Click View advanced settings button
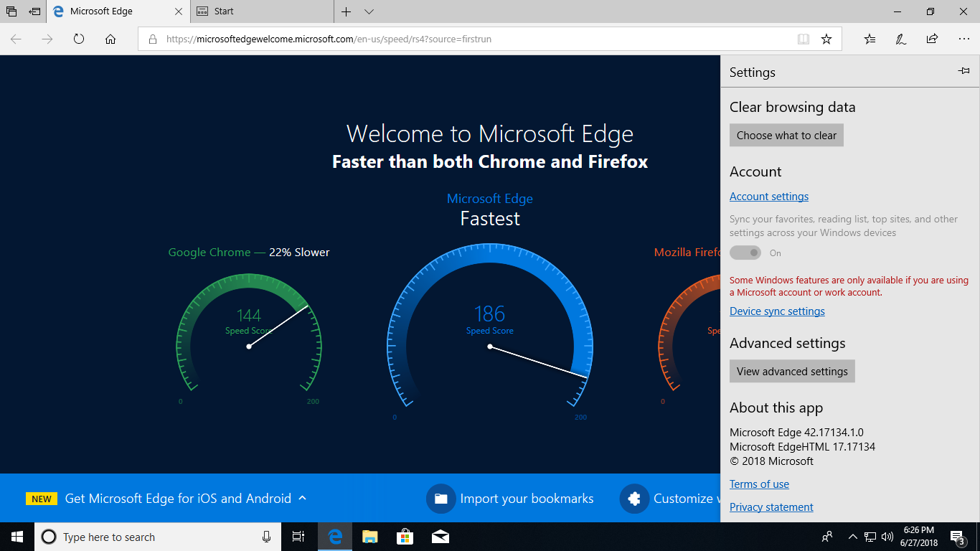Viewport: 980px width, 551px height. [792, 372]
